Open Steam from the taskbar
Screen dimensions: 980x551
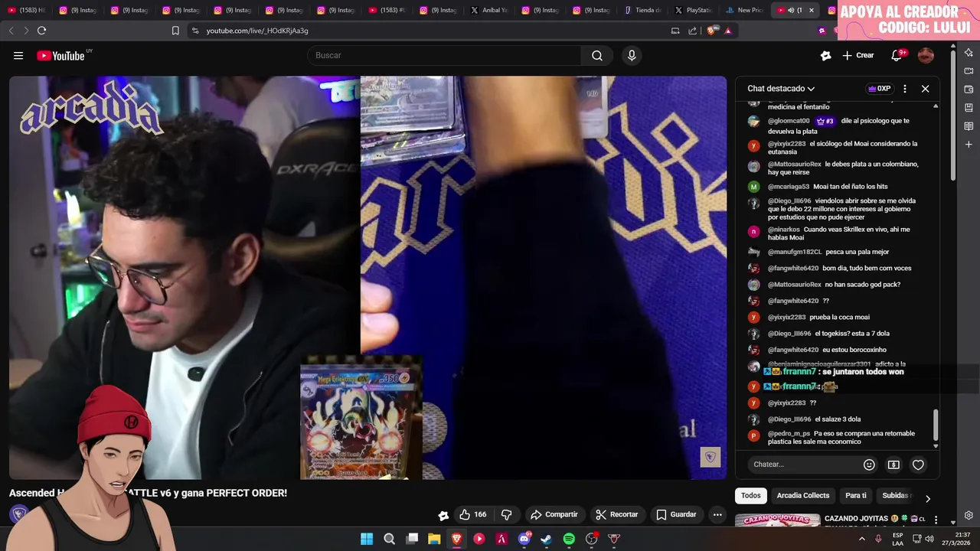[x=547, y=539]
